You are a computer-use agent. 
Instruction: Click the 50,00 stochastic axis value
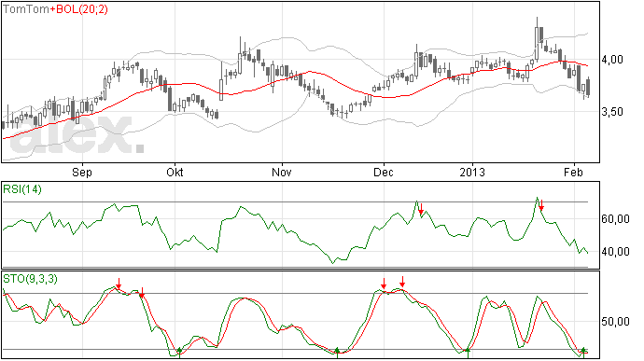click(x=615, y=322)
